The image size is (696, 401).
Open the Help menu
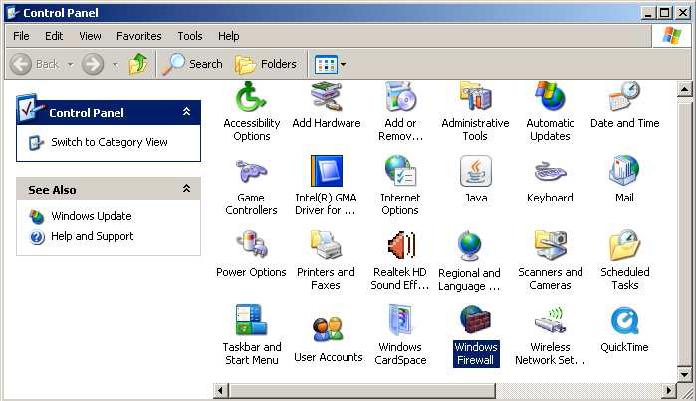229,36
